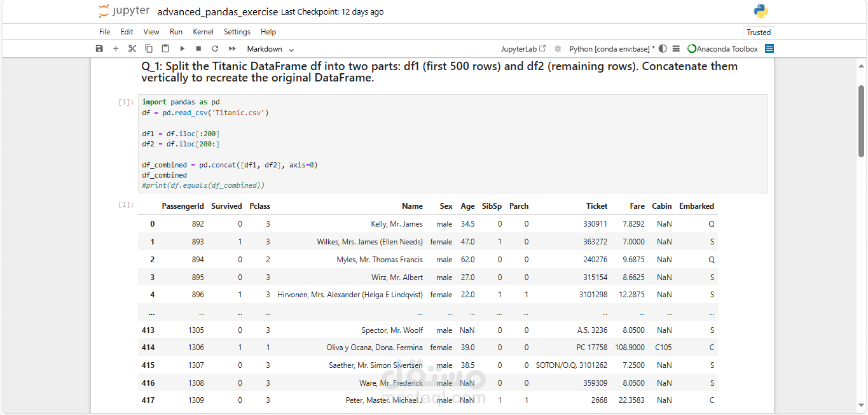The image size is (868, 415).
Task: Restart kernel and run all cells
Action: click(232, 49)
